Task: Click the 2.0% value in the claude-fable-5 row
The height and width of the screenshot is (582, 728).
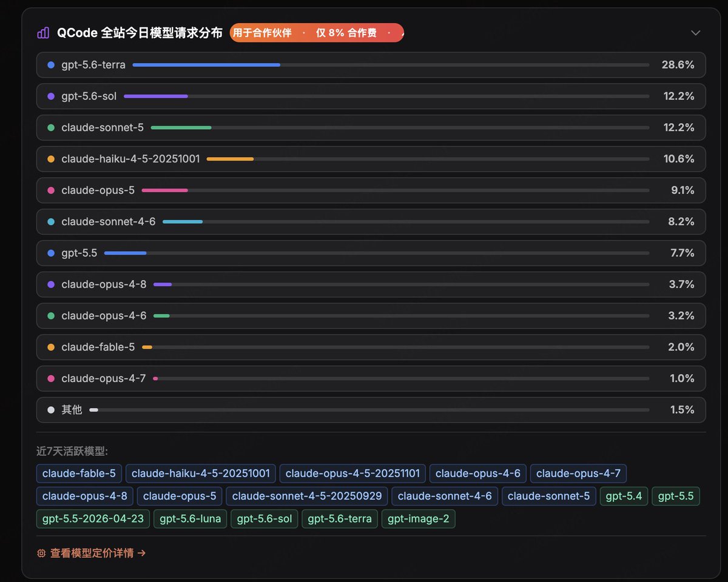Action: pyautogui.click(x=682, y=347)
